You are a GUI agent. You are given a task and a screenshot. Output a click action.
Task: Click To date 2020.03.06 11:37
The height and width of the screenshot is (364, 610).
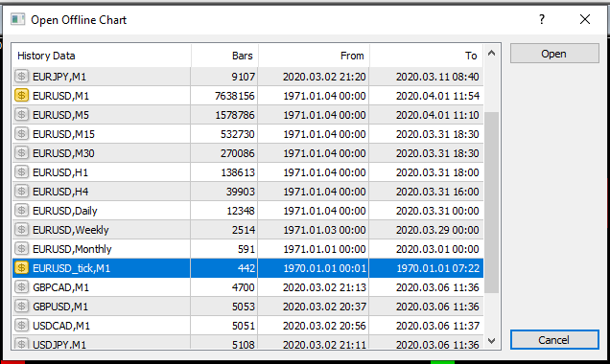click(437, 326)
